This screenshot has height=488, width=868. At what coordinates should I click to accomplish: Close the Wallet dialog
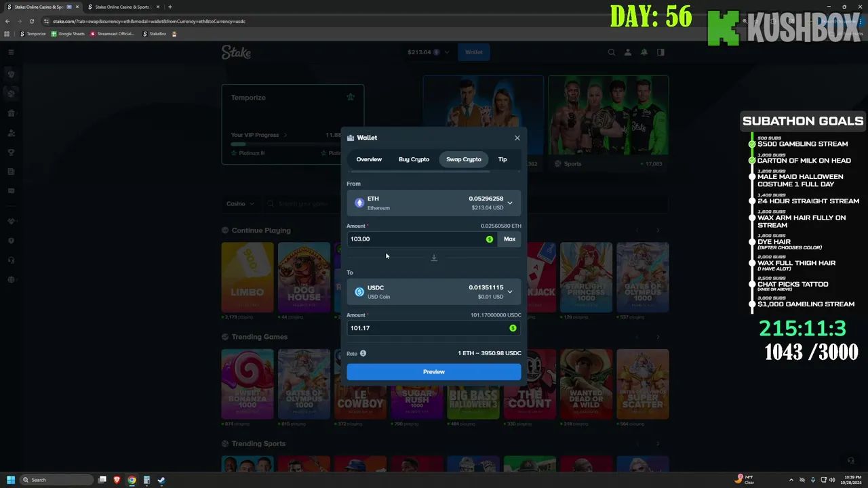click(517, 138)
